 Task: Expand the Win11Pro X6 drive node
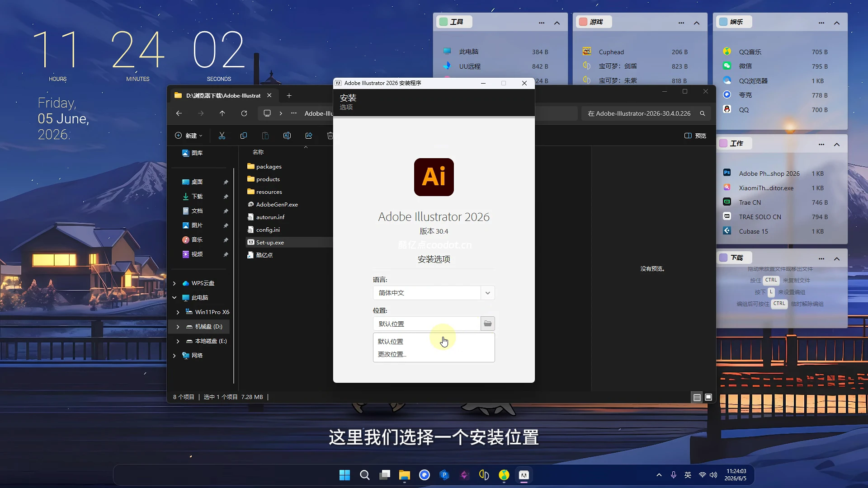pyautogui.click(x=178, y=312)
